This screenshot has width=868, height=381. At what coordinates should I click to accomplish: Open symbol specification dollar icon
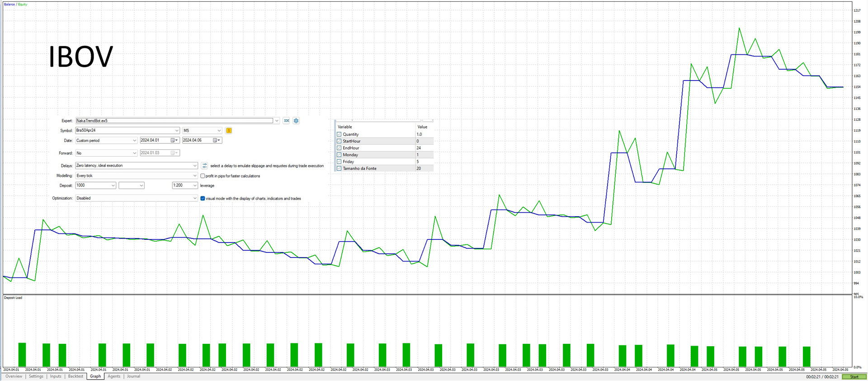[x=229, y=130]
